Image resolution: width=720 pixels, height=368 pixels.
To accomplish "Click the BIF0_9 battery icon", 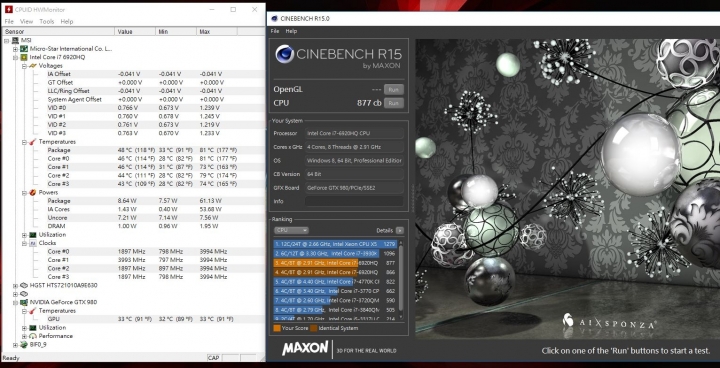I will pyautogui.click(x=24, y=345).
